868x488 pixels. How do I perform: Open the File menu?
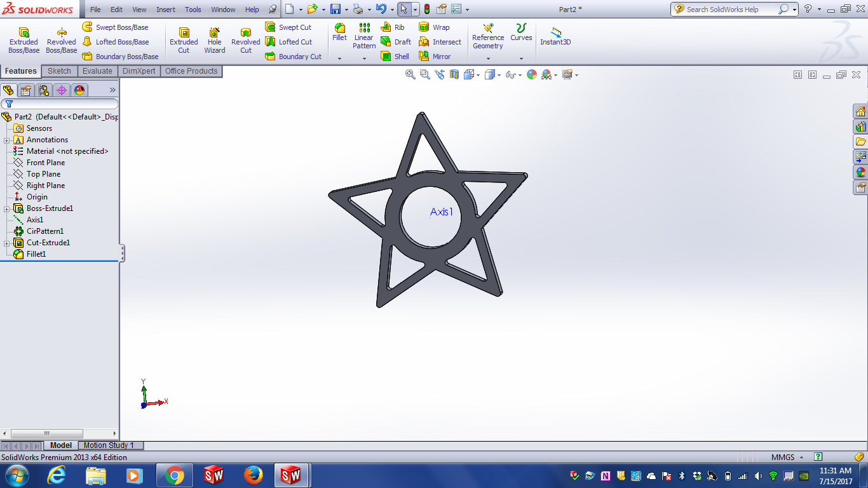(x=95, y=10)
